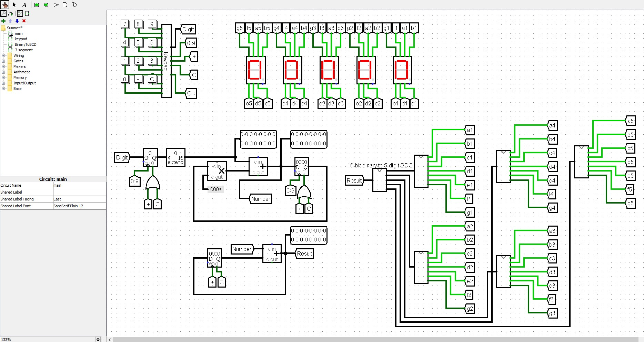Select the NOT gate tool

[56, 5]
